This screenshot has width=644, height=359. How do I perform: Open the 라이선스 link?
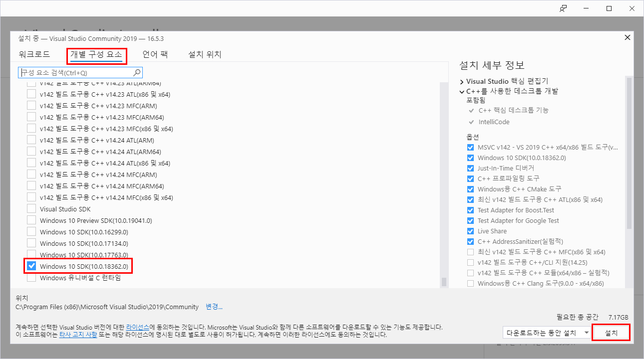[x=137, y=327]
